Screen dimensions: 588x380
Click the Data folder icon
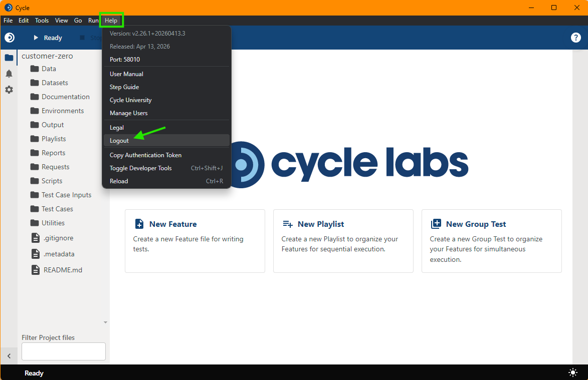tap(35, 69)
